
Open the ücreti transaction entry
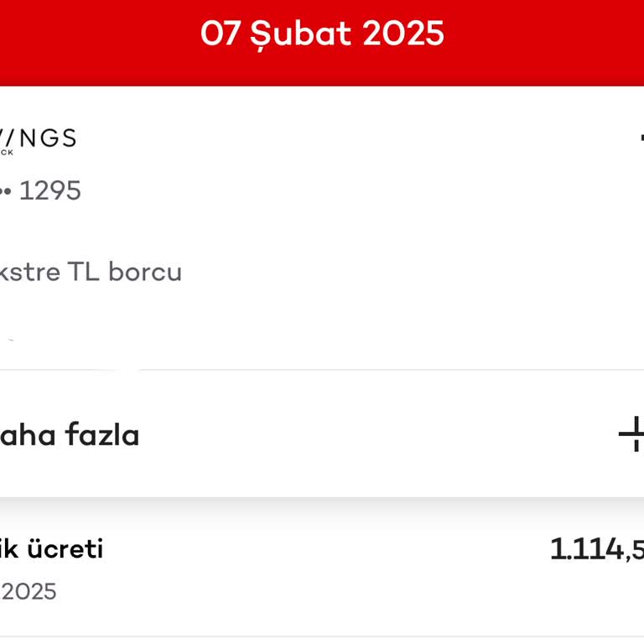click(x=50, y=550)
